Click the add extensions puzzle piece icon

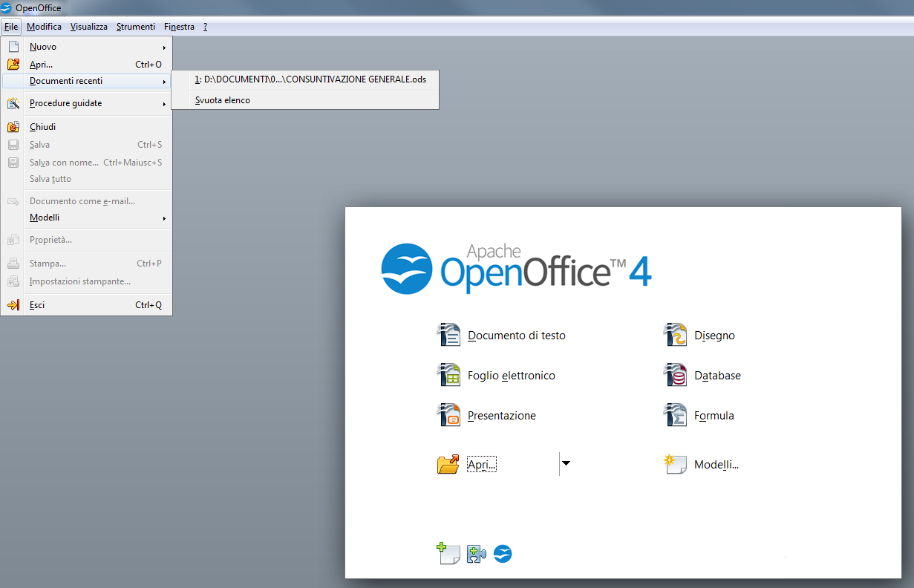pos(477,554)
